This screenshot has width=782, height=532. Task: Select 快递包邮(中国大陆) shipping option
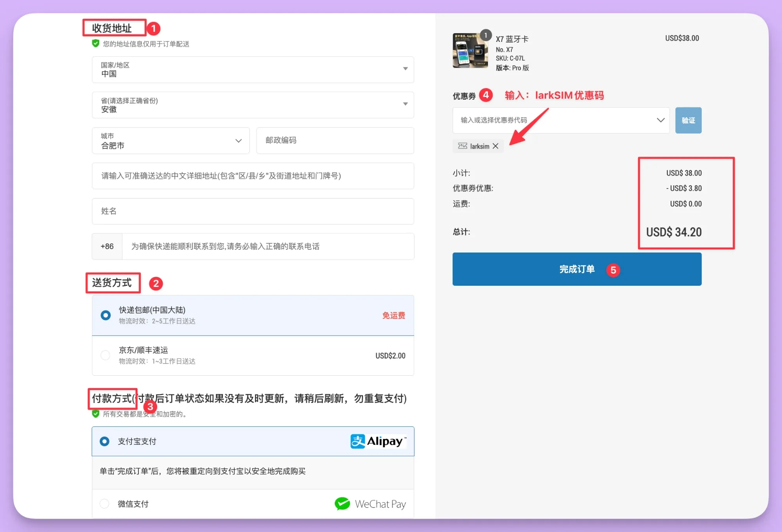253,315
